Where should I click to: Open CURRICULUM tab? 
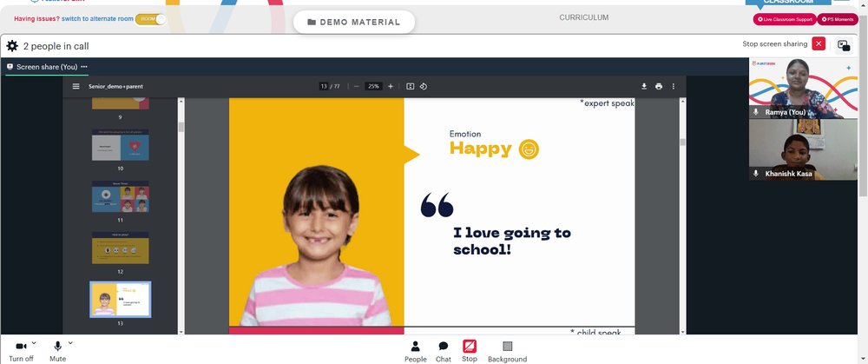coord(583,17)
